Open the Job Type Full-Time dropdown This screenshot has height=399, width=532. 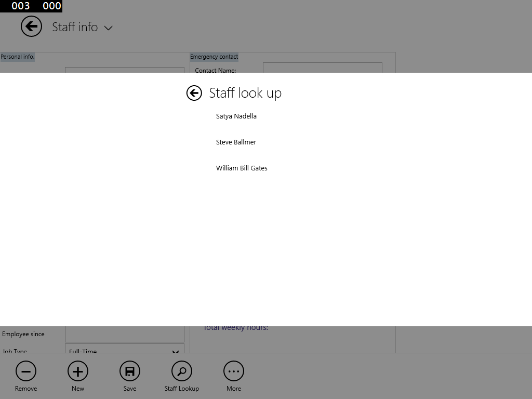[x=125, y=349]
